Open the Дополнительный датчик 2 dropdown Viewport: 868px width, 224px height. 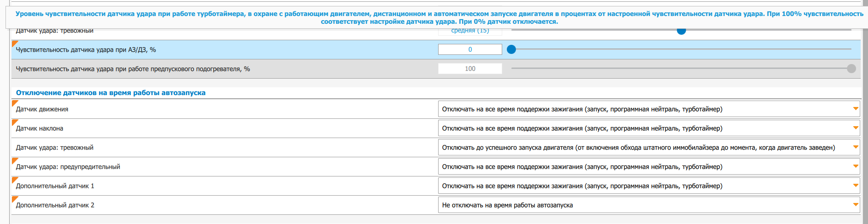tap(648, 205)
